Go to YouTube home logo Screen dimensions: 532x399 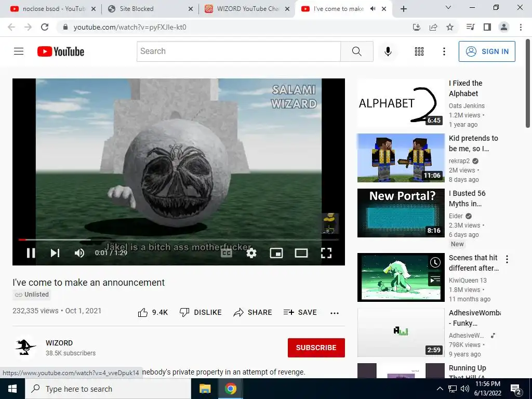pyautogui.click(x=61, y=51)
